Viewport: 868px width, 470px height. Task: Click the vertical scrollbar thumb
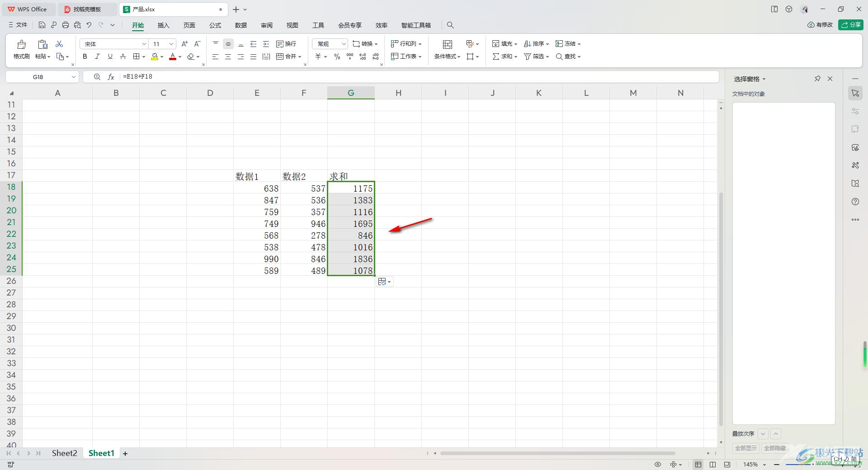point(721,310)
